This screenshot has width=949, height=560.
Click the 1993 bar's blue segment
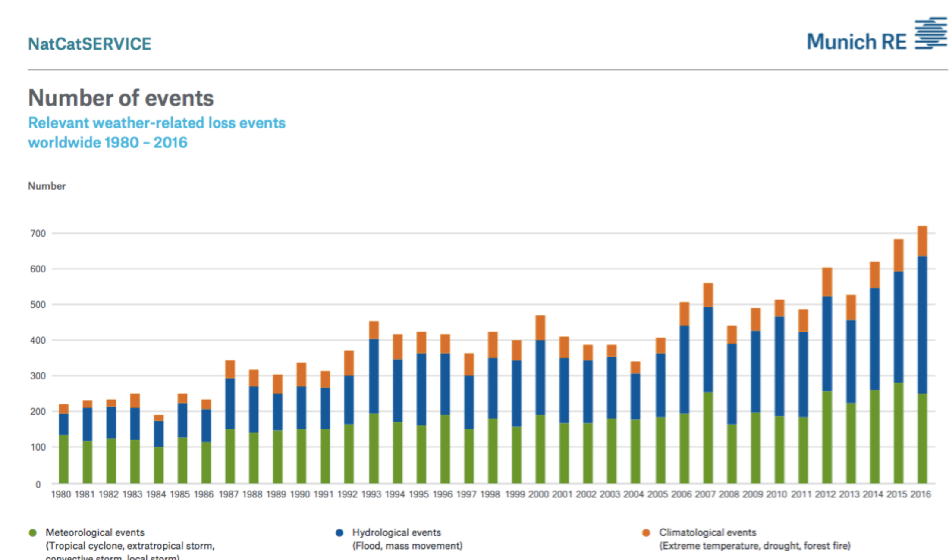point(374,376)
